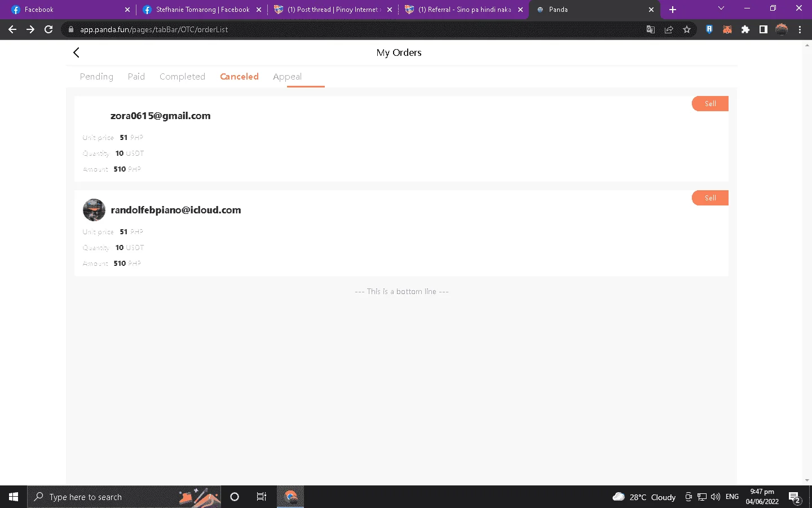Switch to the Post thread tab
Viewport: 812px width, 508px height.
(333, 10)
